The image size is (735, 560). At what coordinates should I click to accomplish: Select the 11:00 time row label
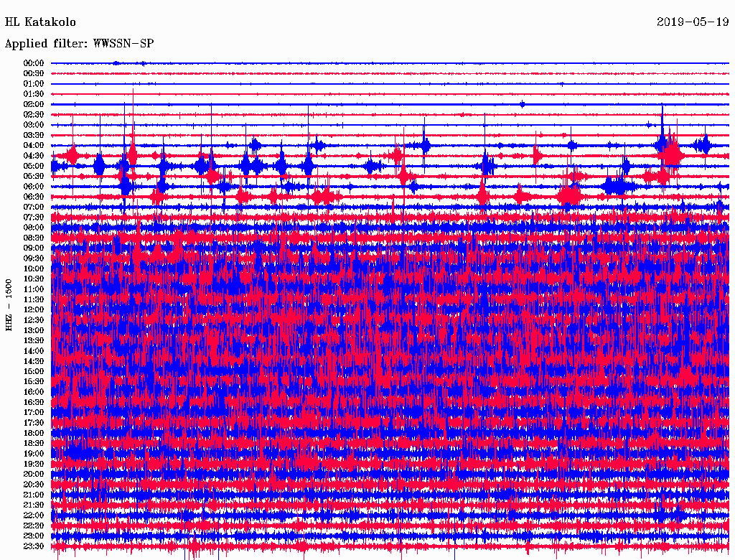click(x=34, y=289)
